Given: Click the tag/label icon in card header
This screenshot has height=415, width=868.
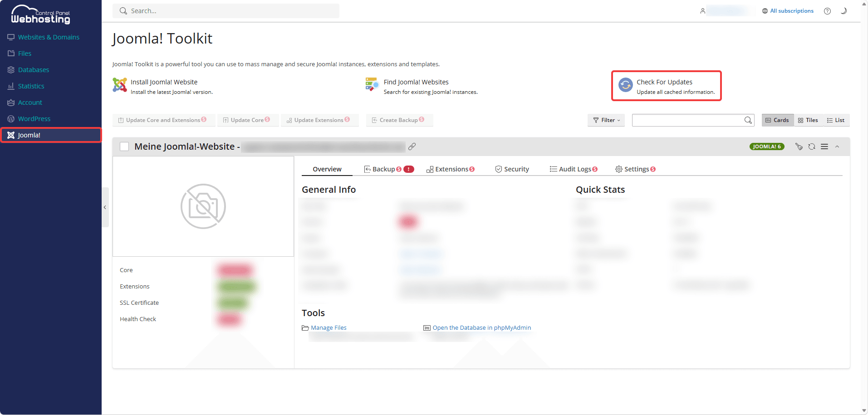Looking at the screenshot, I should point(799,146).
